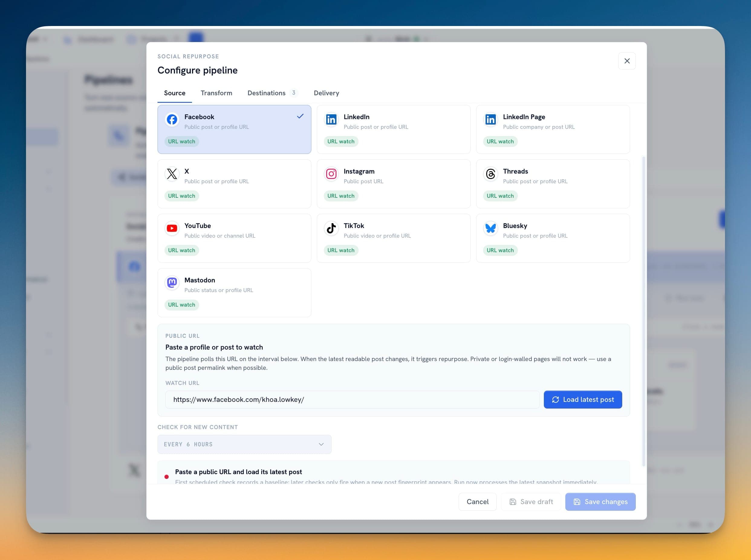Select the Mastodon source card

click(x=234, y=292)
